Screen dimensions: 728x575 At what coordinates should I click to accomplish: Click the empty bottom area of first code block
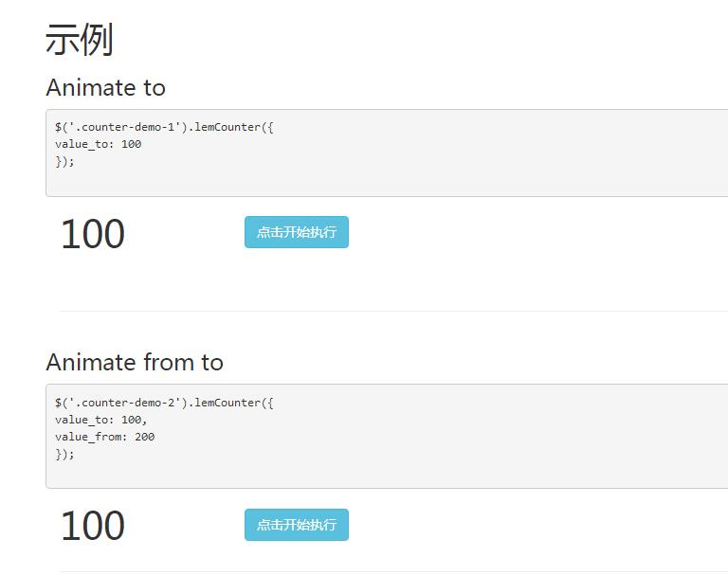[379, 182]
